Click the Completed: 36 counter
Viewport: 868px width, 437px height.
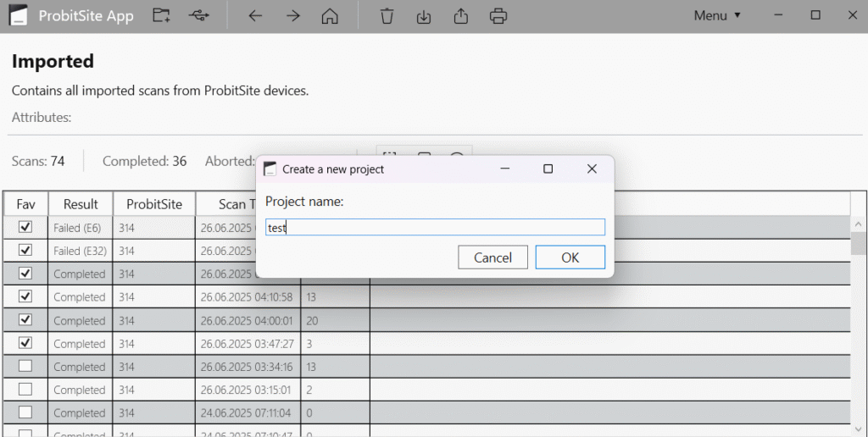[x=144, y=162]
